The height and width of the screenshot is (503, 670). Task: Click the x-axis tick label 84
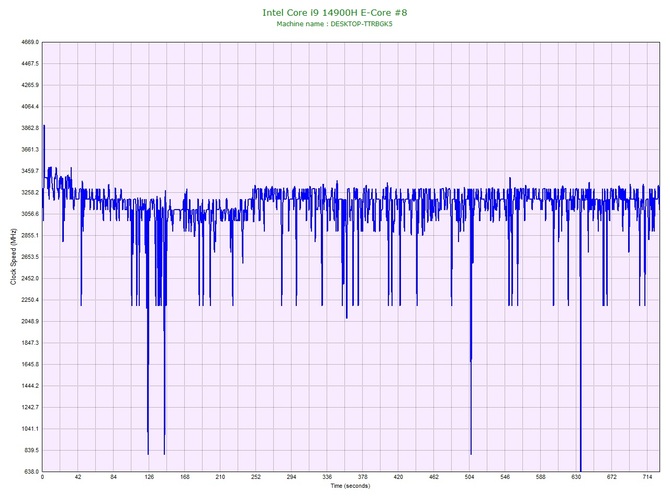pyautogui.click(x=113, y=477)
